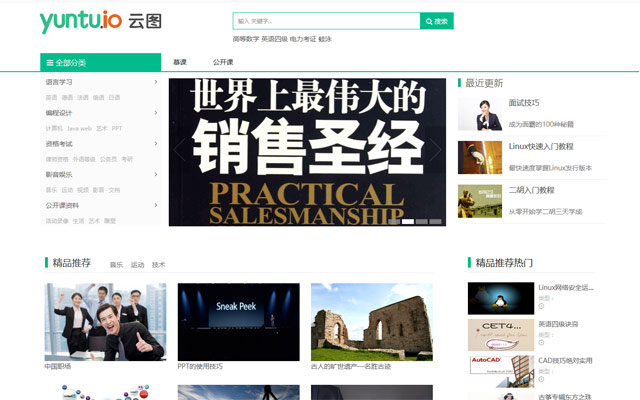Click 中国职场 caption link
This screenshot has width=640, height=400.
[58, 366]
